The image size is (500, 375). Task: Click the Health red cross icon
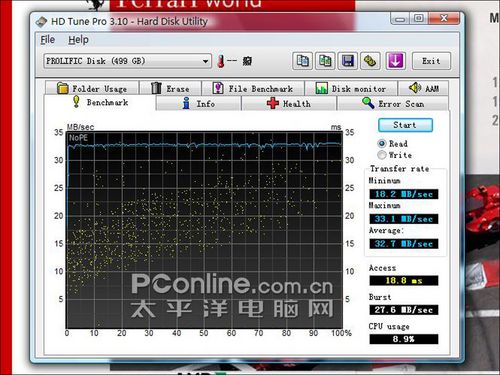(273, 103)
